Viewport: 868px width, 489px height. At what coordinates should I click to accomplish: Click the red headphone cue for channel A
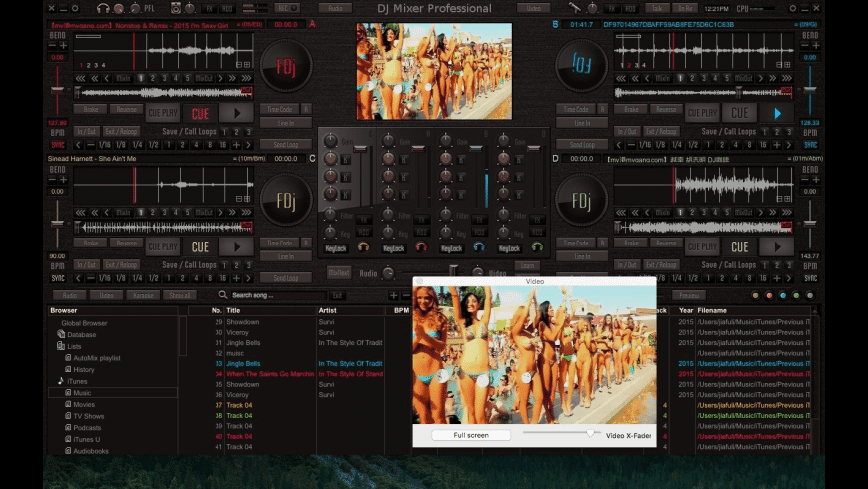click(421, 247)
